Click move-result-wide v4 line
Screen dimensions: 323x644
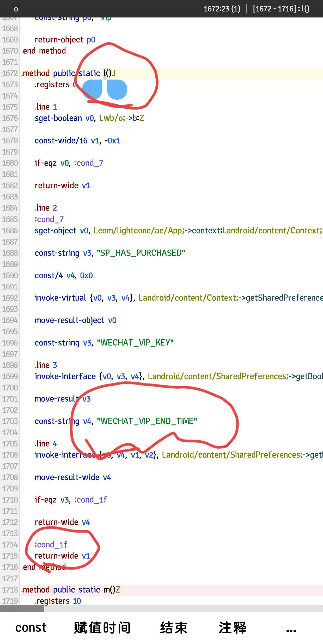(73, 477)
